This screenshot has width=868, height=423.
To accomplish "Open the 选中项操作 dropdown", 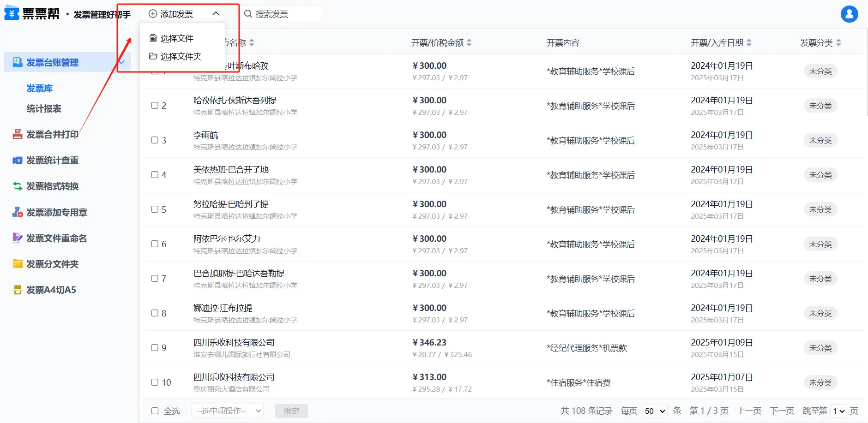I will (x=227, y=411).
